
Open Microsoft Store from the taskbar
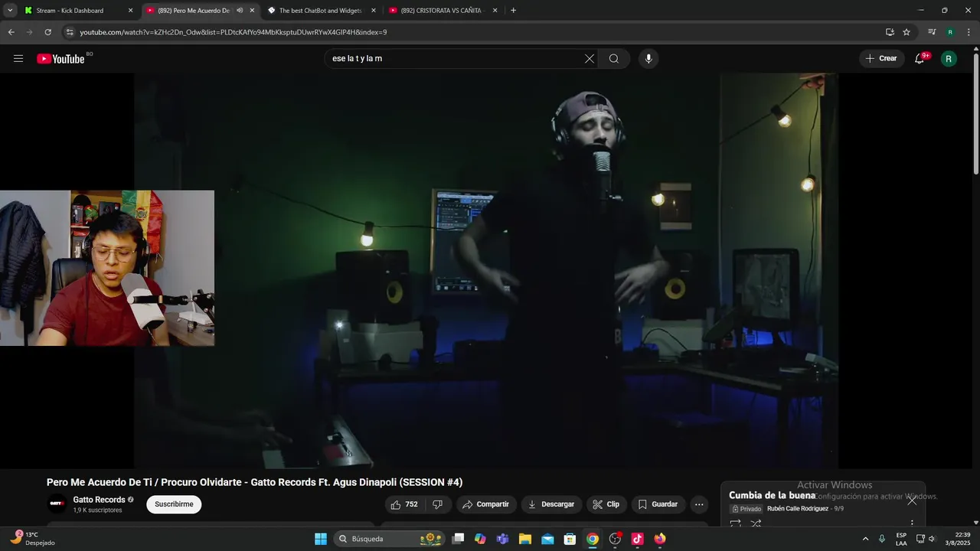(570, 539)
